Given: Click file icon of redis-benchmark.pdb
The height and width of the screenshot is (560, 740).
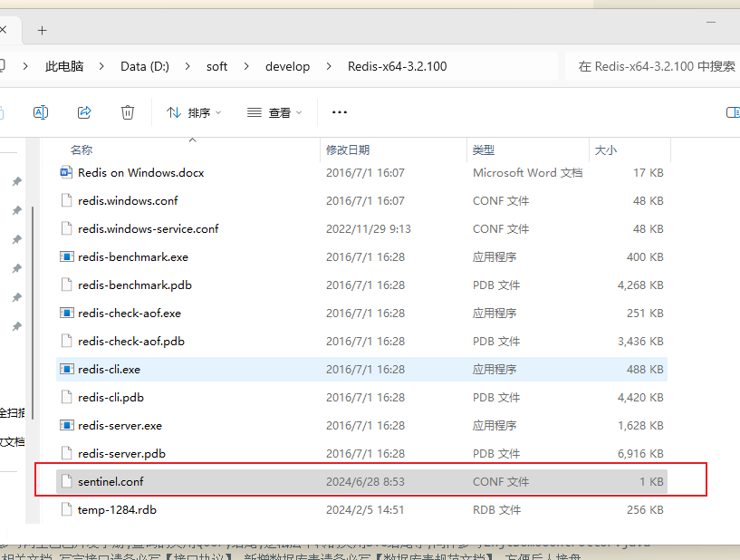Looking at the screenshot, I should point(66,285).
